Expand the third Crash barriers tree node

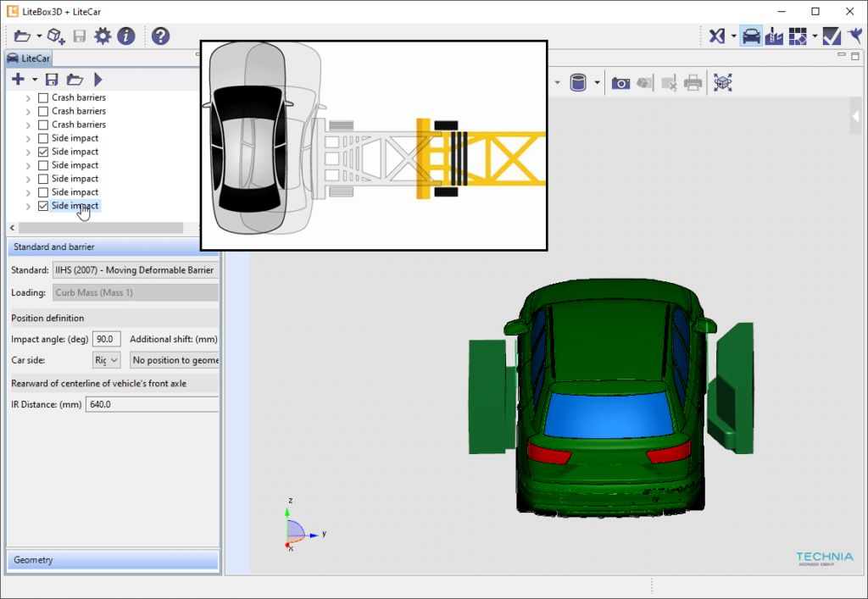(28, 125)
